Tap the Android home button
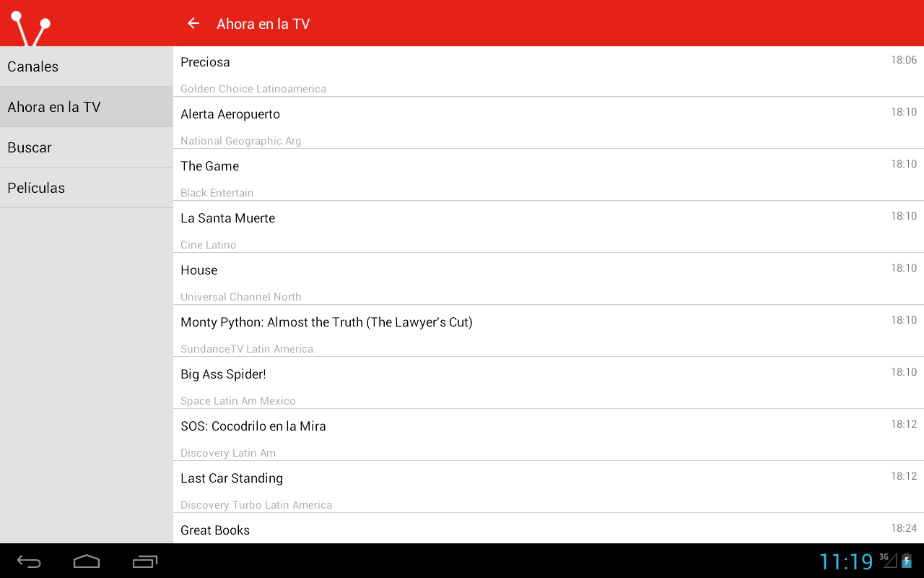 87,561
